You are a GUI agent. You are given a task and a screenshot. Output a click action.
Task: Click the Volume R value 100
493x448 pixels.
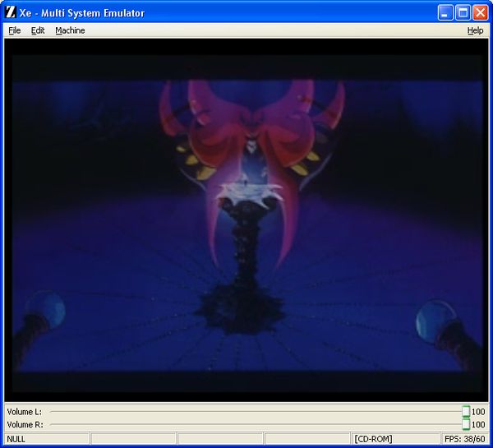(x=478, y=424)
